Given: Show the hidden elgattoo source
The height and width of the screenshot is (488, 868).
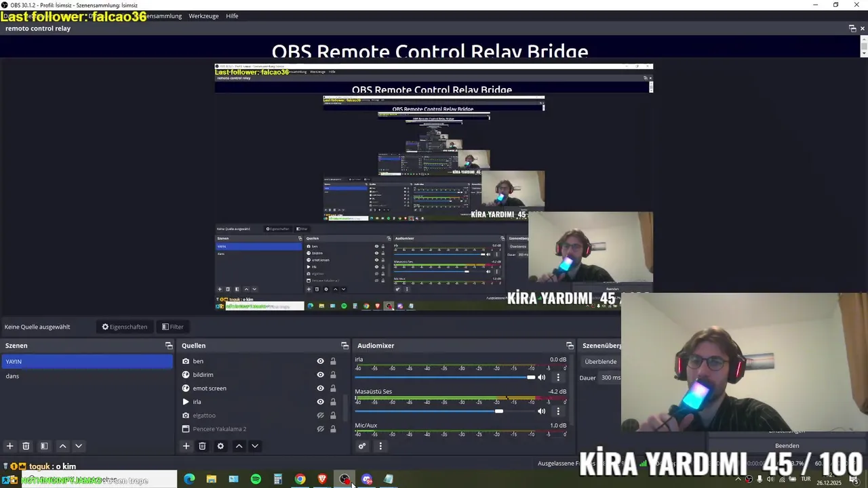Looking at the screenshot, I should [x=321, y=415].
